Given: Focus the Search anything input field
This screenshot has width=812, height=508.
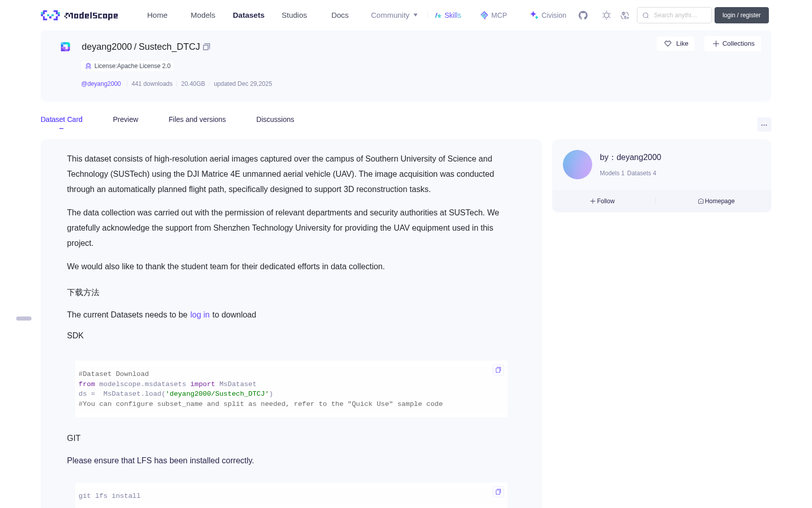Looking at the screenshot, I should pos(674,15).
